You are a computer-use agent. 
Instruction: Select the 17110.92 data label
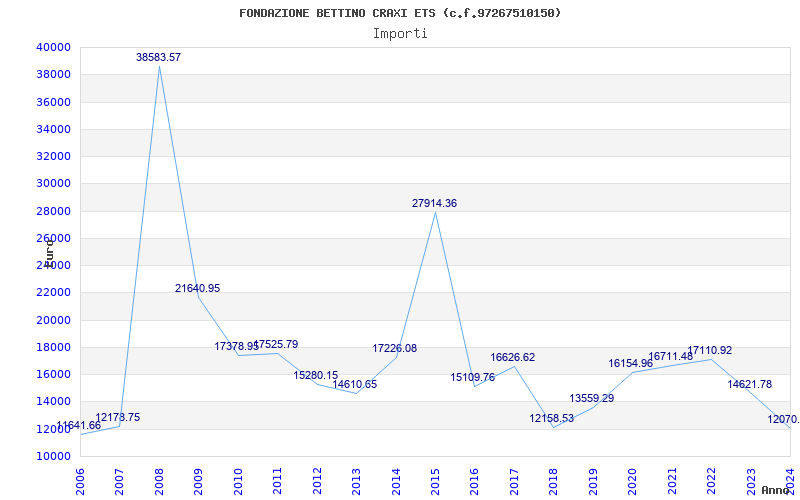coord(710,351)
